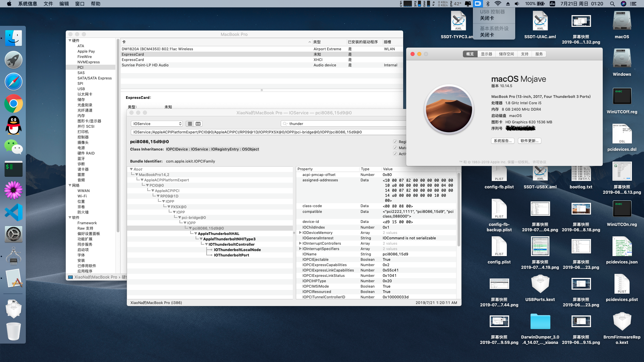Select BrcmFirmwareRepo.kext desktop icon
Image resolution: width=644 pixels, height=362 pixels.
click(622, 328)
